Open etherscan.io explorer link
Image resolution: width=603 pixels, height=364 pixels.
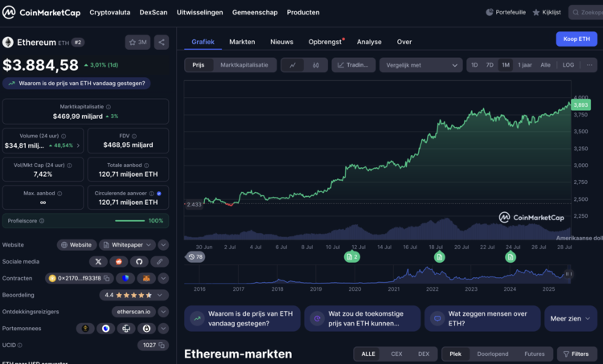pos(133,312)
